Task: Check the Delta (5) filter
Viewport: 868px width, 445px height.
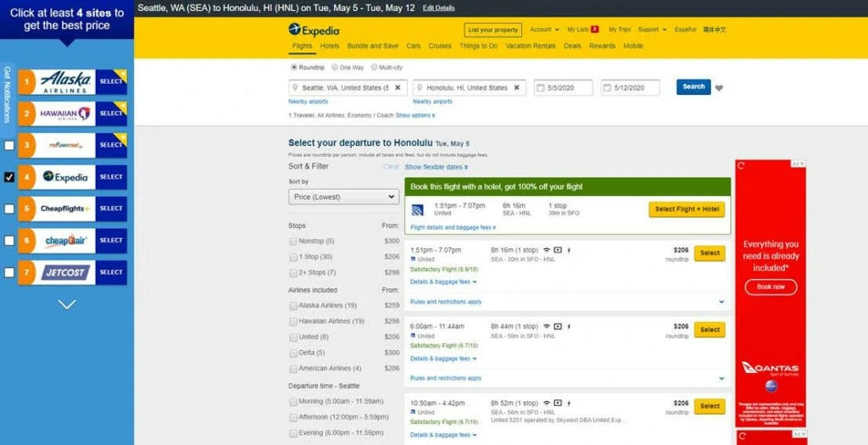Action: click(x=292, y=353)
